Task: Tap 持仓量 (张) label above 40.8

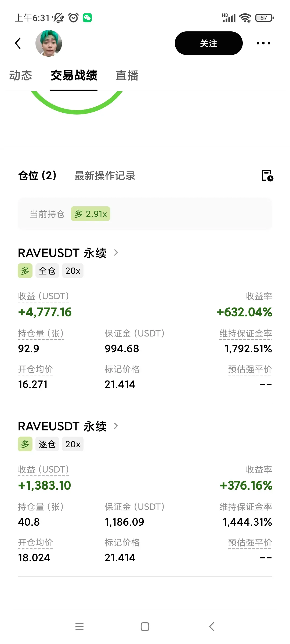Action: 41,507
